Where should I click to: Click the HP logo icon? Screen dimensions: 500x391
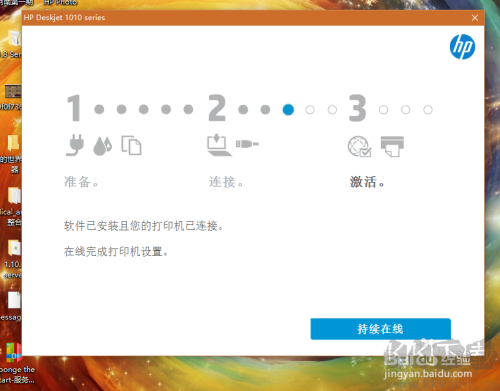tap(462, 47)
